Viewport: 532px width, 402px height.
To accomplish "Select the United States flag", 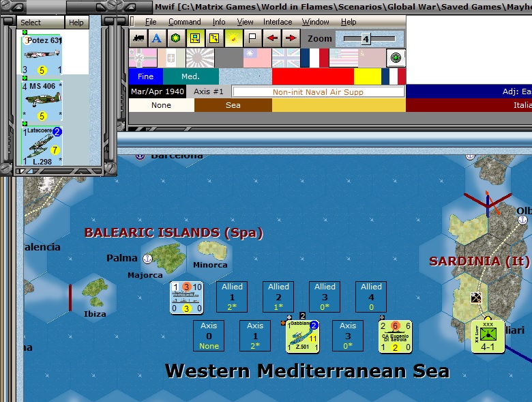I will (343, 58).
